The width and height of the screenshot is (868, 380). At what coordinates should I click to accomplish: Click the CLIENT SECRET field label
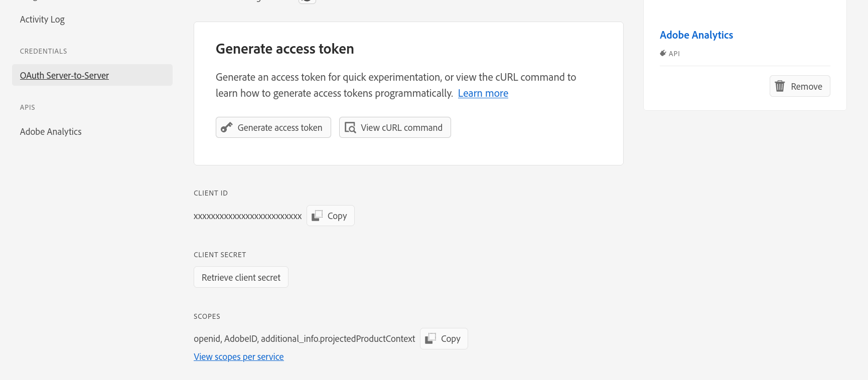220,255
